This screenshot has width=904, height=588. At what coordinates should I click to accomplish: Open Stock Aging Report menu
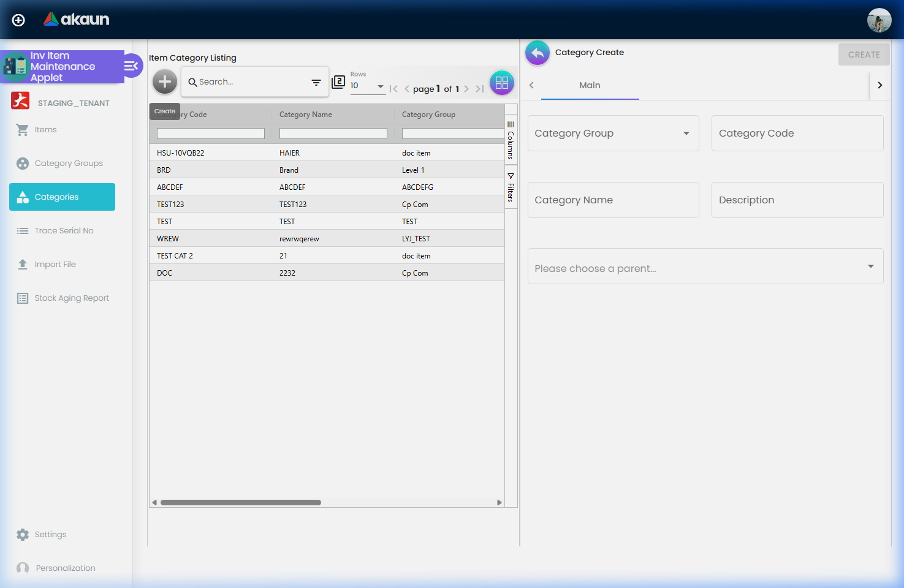pyautogui.click(x=62, y=298)
